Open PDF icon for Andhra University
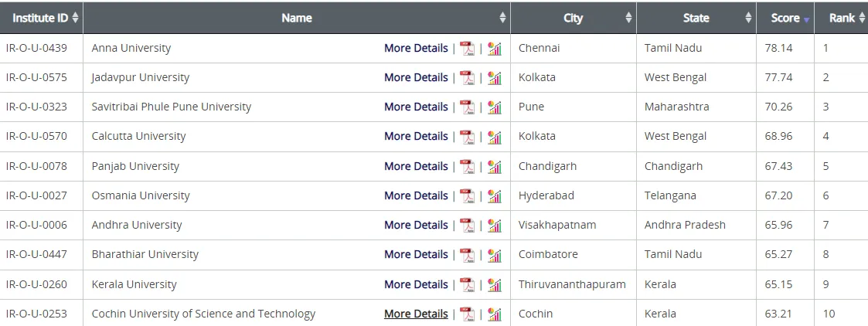The width and height of the screenshot is (868, 326). 467,226
